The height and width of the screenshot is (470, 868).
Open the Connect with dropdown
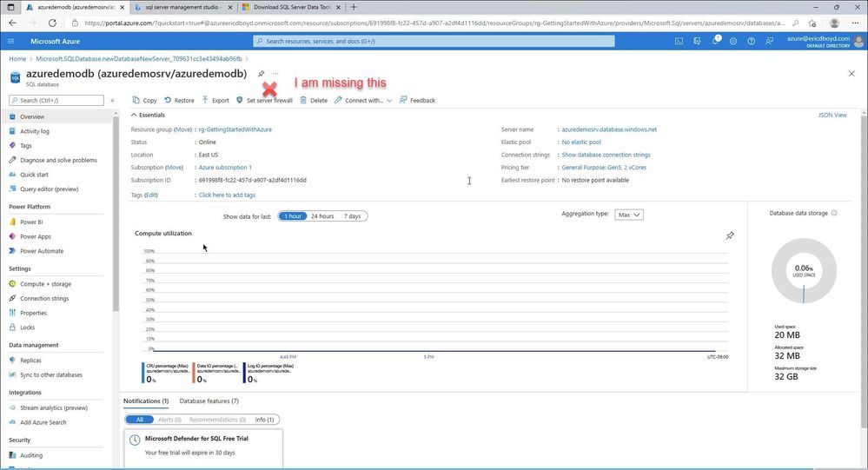tap(363, 100)
